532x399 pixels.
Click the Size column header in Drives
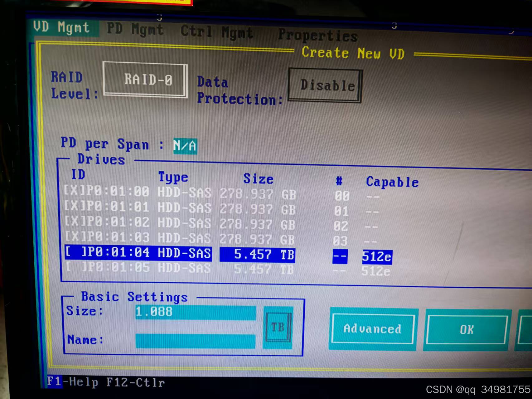[x=258, y=179]
